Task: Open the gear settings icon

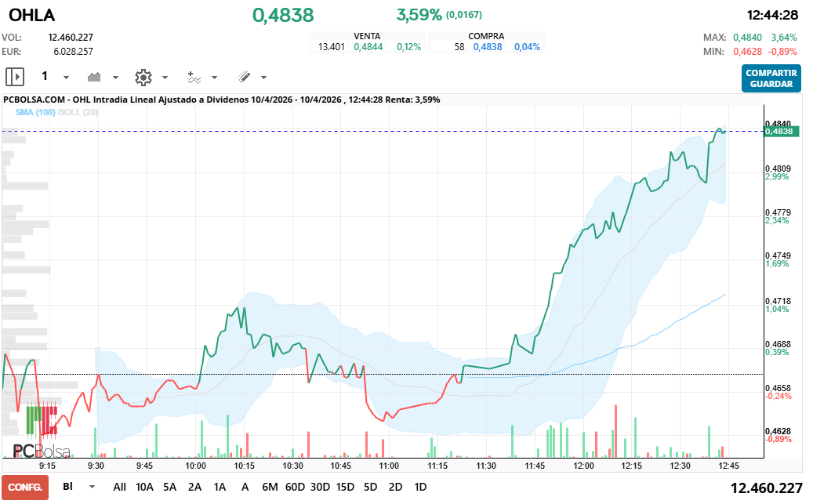Action: click(x=143, y=77)
